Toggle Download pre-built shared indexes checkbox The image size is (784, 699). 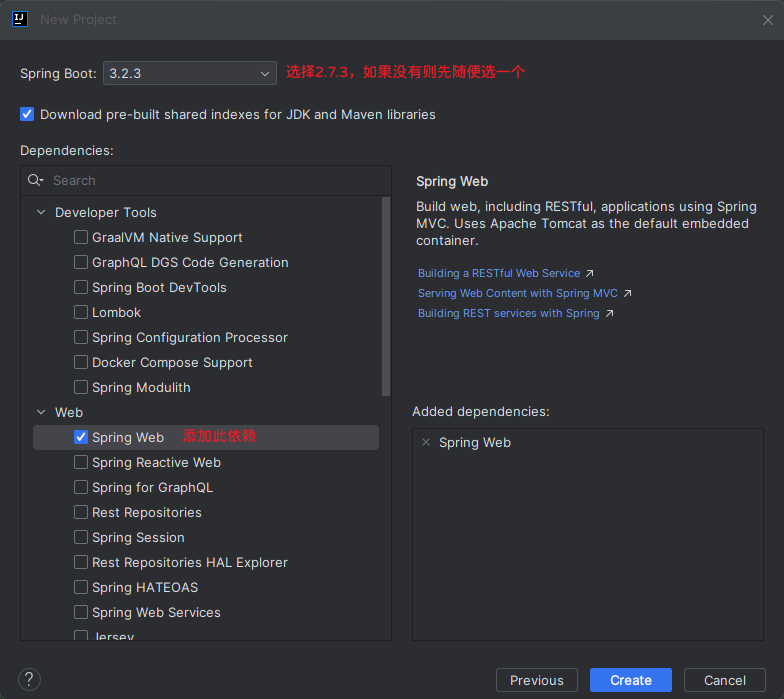27,114
